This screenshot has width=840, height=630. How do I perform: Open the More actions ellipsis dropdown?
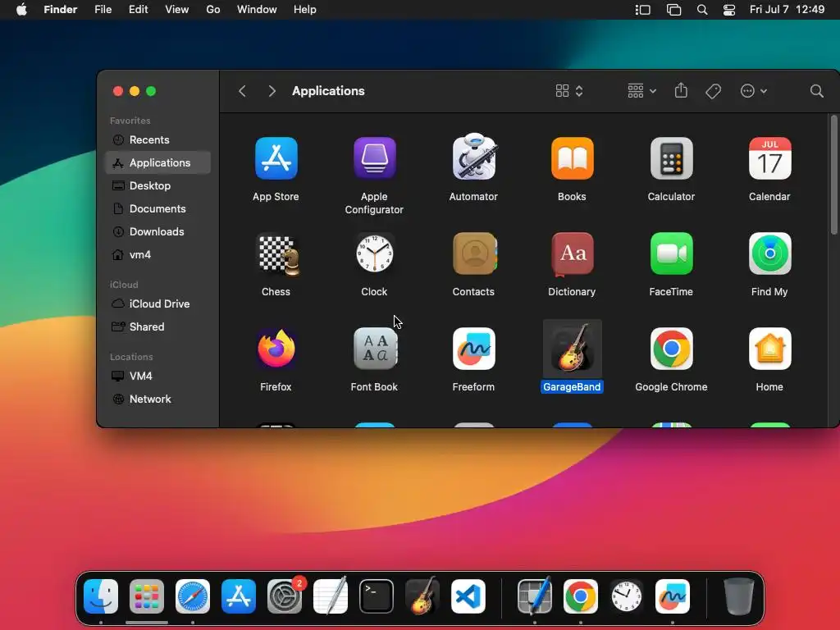pyautogui.click(x=753, y=91)
